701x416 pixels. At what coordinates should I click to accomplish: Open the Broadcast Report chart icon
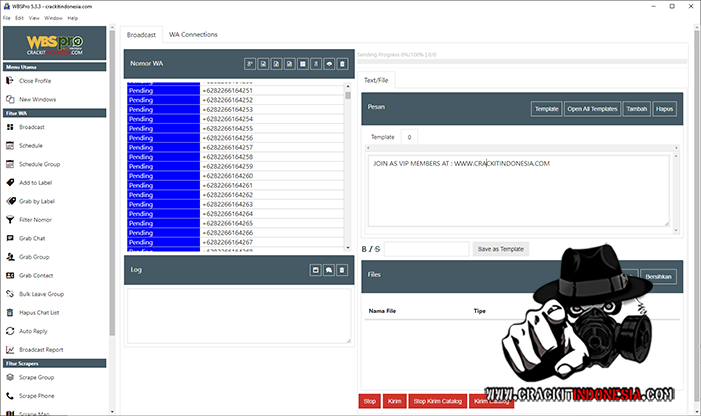tap(10, 349)
